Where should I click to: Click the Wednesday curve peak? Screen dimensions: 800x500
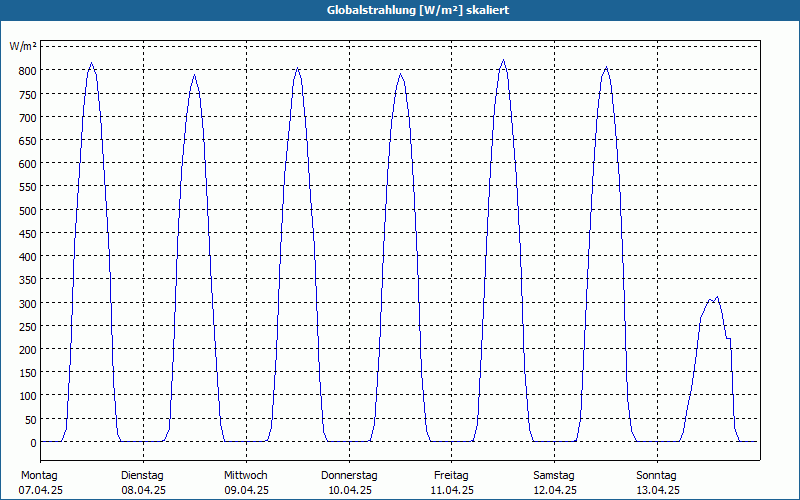(297, 68)
